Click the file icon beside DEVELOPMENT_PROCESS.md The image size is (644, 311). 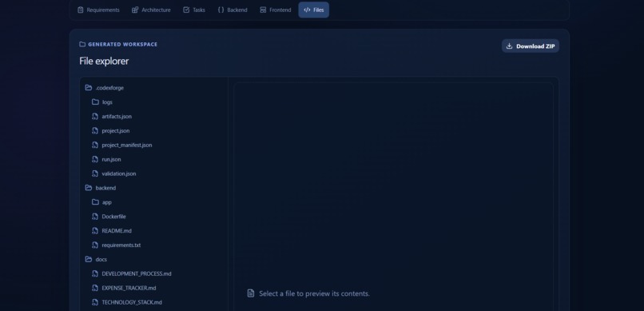(x=95, y=273)
